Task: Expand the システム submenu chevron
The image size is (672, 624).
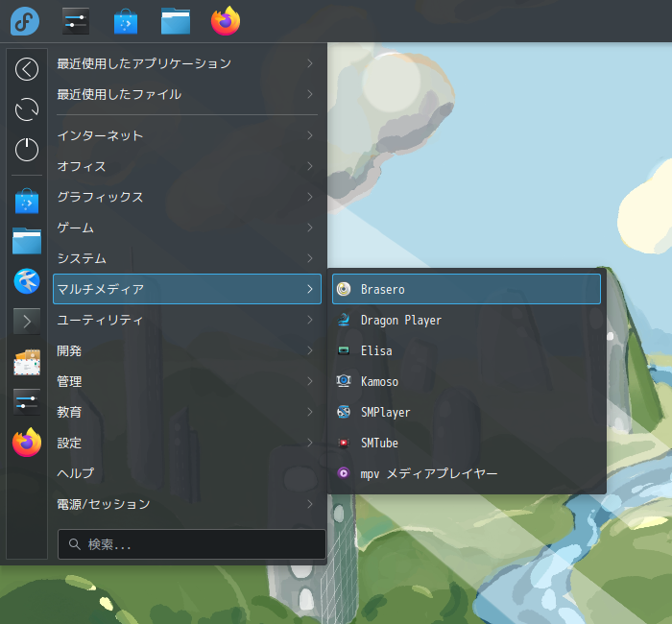Action: point(310,258)
